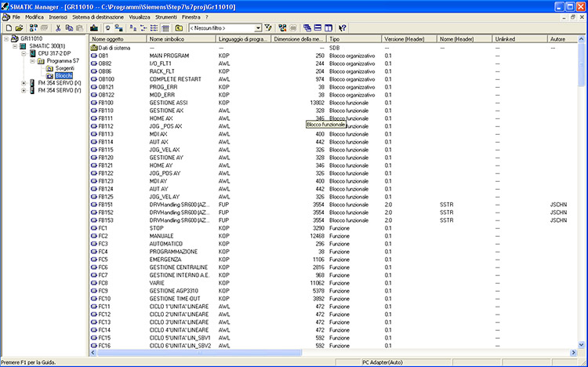Open the File menu

(x=16, y=17)
